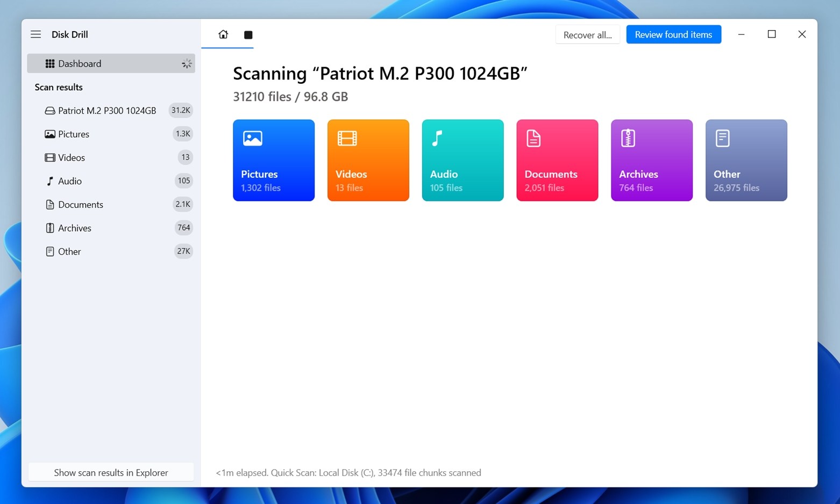
Task: Select the Audio music-note icon in sidebar
Action: 49,181
